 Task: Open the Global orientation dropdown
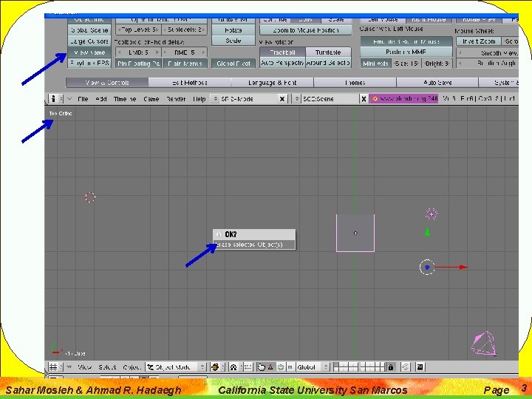coord(313,367)
